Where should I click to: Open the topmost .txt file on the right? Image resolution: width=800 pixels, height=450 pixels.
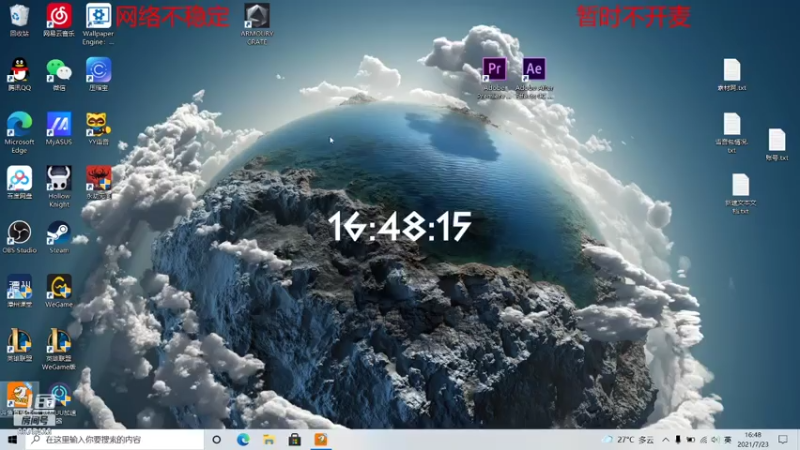(732, 75)
